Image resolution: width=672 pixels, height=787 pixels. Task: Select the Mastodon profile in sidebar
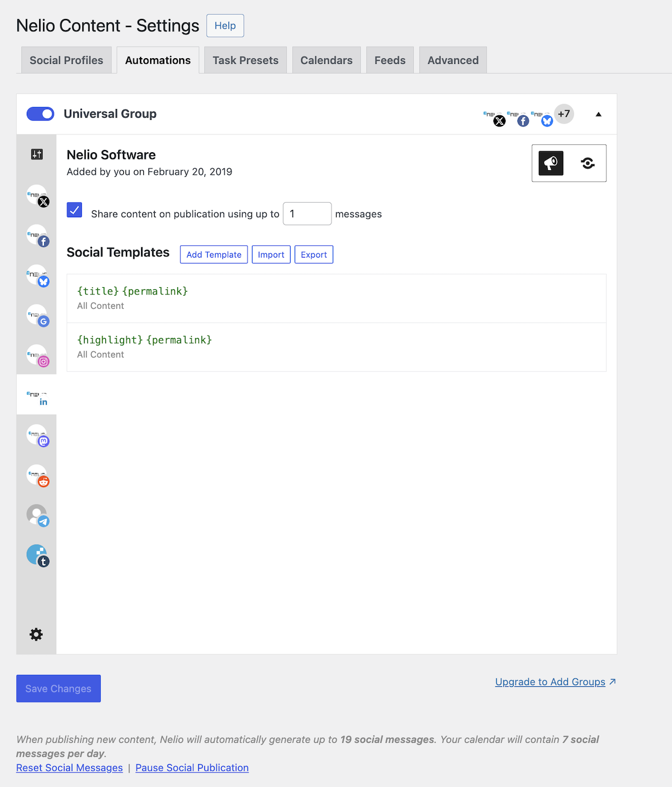pyautogui.click(x=38, y=435)
